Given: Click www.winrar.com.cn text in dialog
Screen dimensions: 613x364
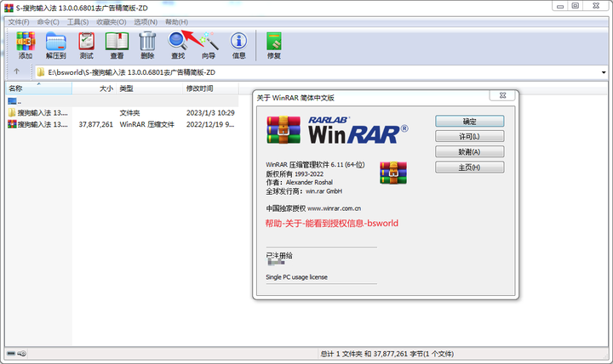Looking at the screenshot, I should tap(335, 208).
